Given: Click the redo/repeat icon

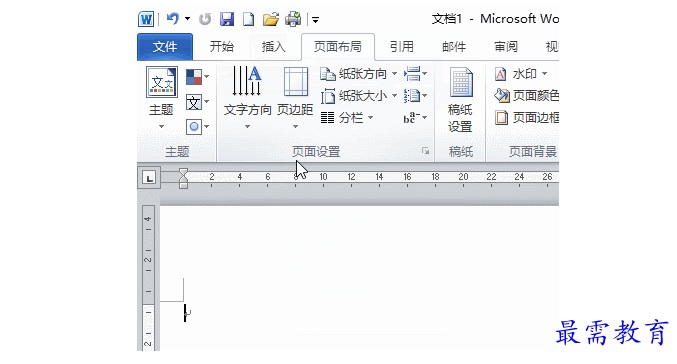Looking at the screenshot, I should pyautogui.click(x=205, y=19).
